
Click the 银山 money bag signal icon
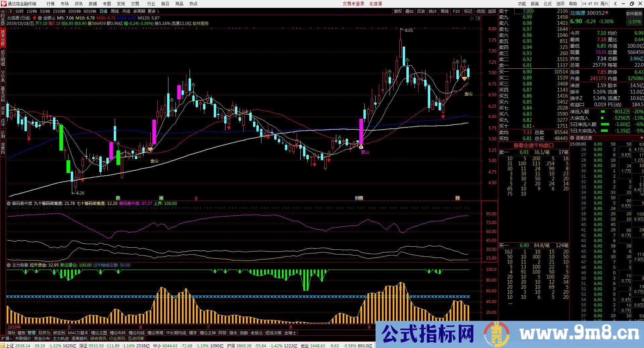tap(361, 147)
